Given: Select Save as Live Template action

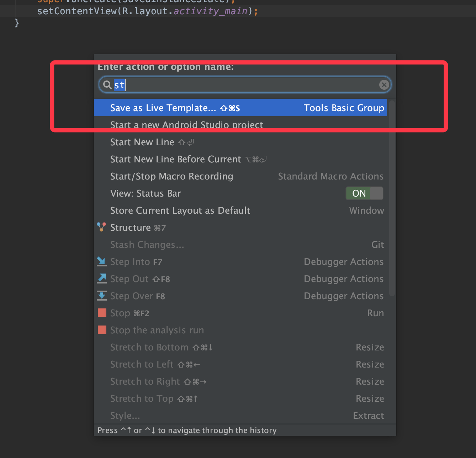Looking at the screenshot, I should click(x=240, y=108).
